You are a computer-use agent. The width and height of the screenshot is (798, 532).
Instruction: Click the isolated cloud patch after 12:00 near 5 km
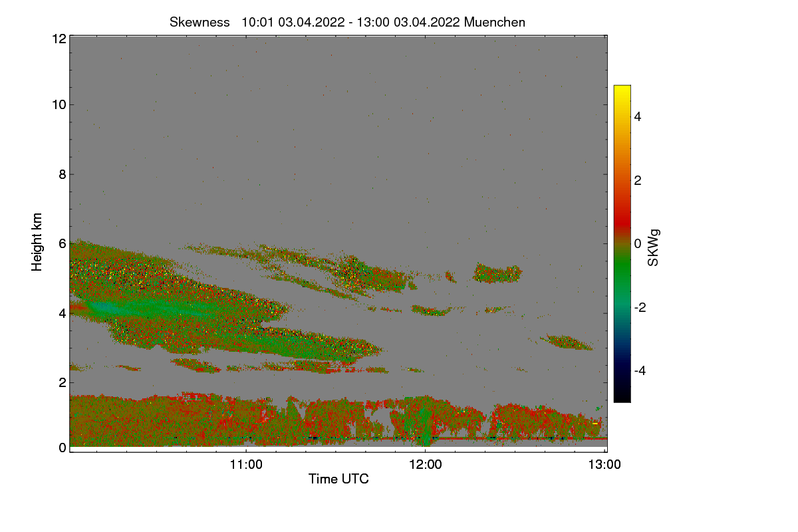498,273
